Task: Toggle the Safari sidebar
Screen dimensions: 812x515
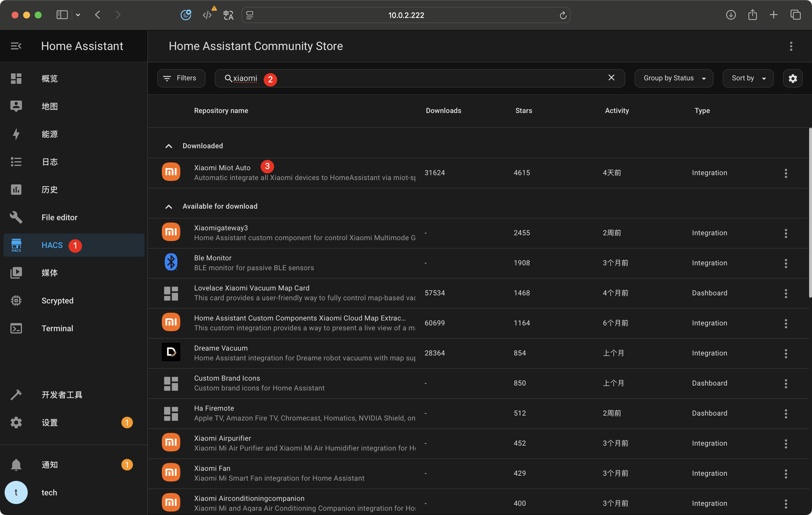Action: click(x=62, y=15)
